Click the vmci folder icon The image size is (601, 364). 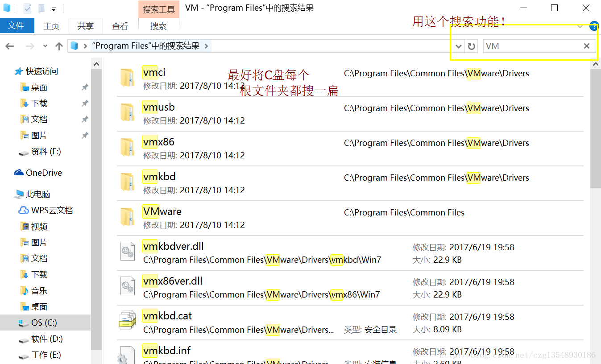point(127,78)
